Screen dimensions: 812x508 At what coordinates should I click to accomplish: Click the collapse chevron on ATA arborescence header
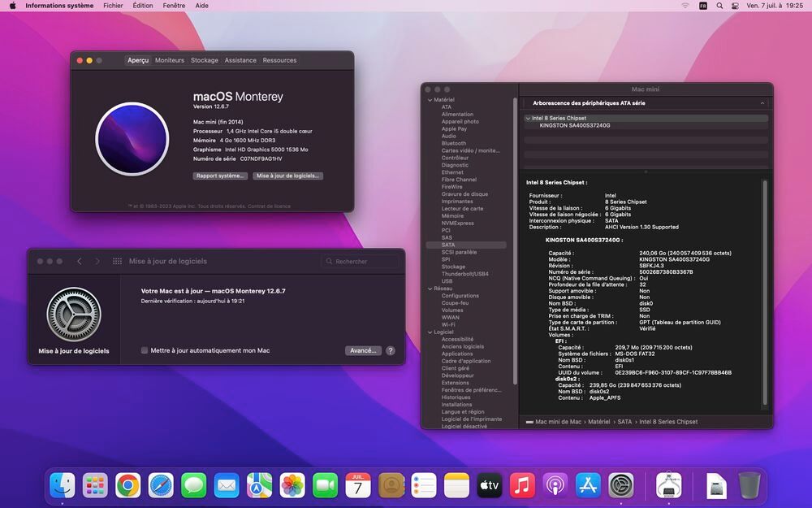pyautogui.click(x=762, y=103)
